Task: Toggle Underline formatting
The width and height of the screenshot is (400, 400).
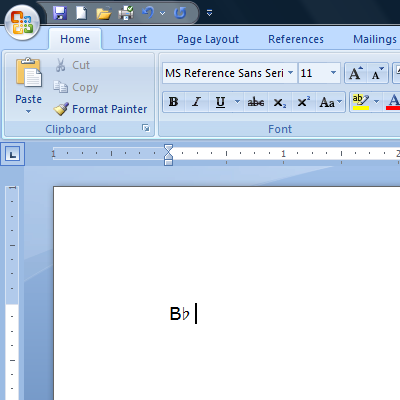Action: click(x=220, y=102)
